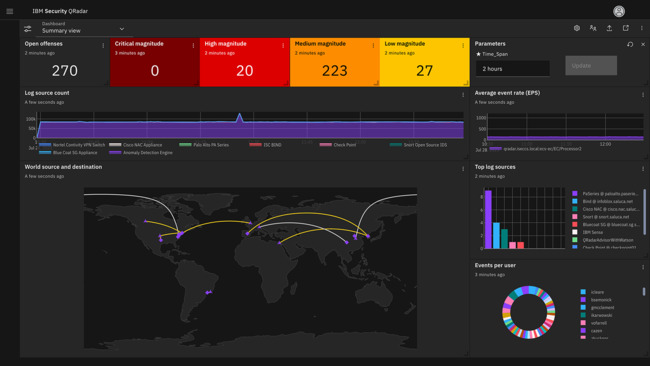Close the Parameters panel
The width and height of the screenshot is (650, 366).
tap(643, 44)
